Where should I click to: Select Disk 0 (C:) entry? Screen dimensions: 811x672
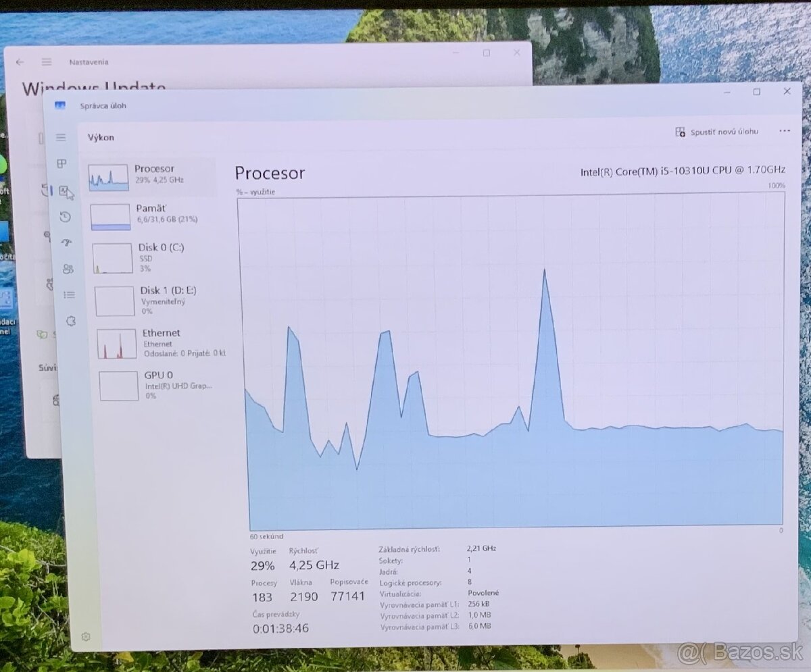coord(157,257)
